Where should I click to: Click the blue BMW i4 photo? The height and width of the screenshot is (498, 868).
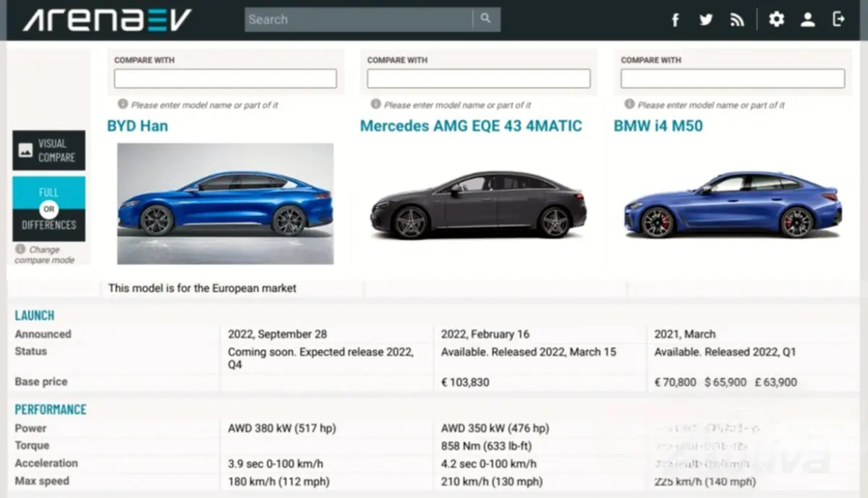coord(733,205)
